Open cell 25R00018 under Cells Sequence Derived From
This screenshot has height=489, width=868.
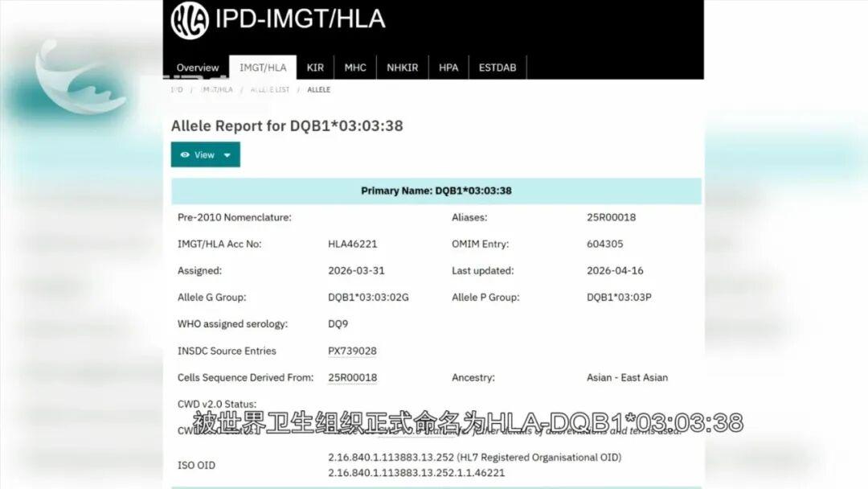coord(352,377)
